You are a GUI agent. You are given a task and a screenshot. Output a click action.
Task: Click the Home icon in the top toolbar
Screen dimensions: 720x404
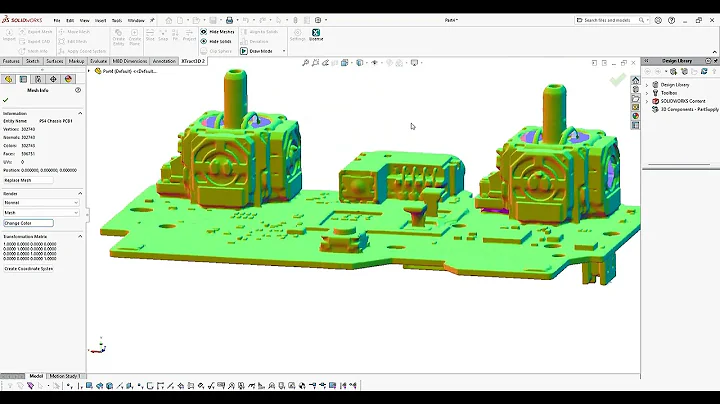point(169,20)
